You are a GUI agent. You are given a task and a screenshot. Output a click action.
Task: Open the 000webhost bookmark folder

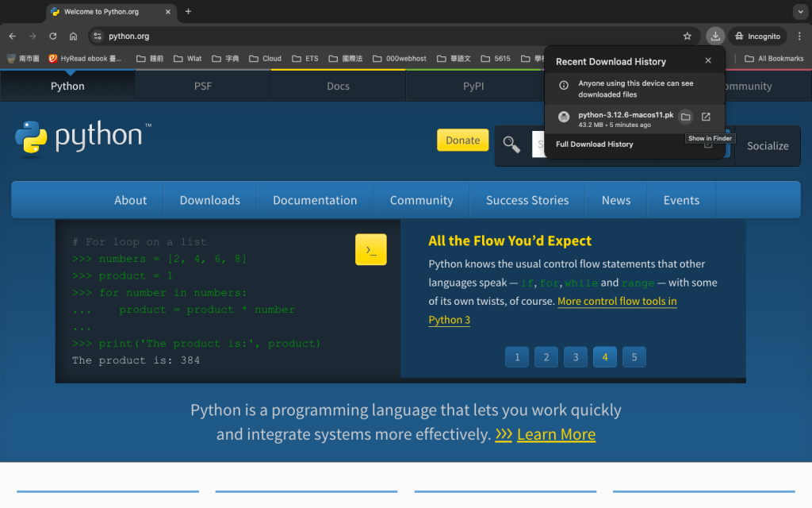[400, 59]
